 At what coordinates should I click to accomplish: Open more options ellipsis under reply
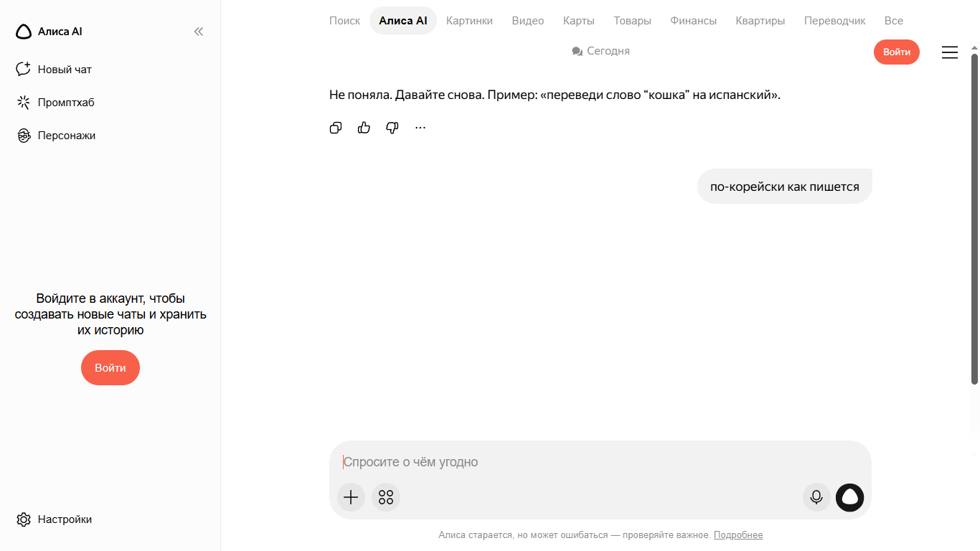click(420, 128)
